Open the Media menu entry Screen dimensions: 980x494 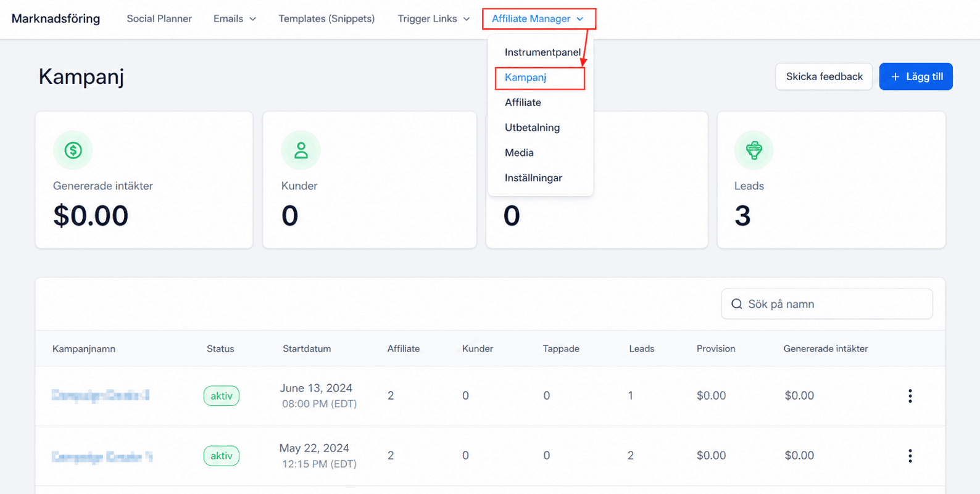click(x=519, y=152)
